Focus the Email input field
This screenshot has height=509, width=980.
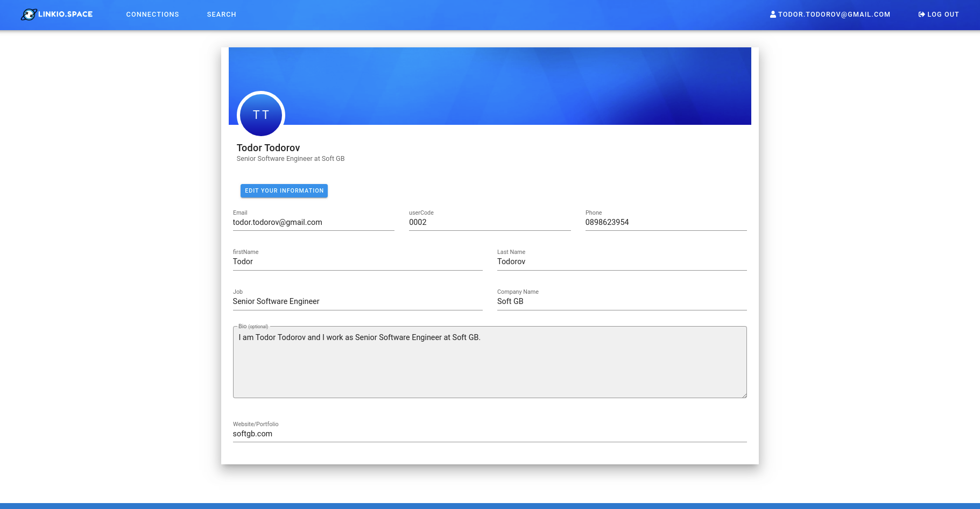tap(314, 222)
